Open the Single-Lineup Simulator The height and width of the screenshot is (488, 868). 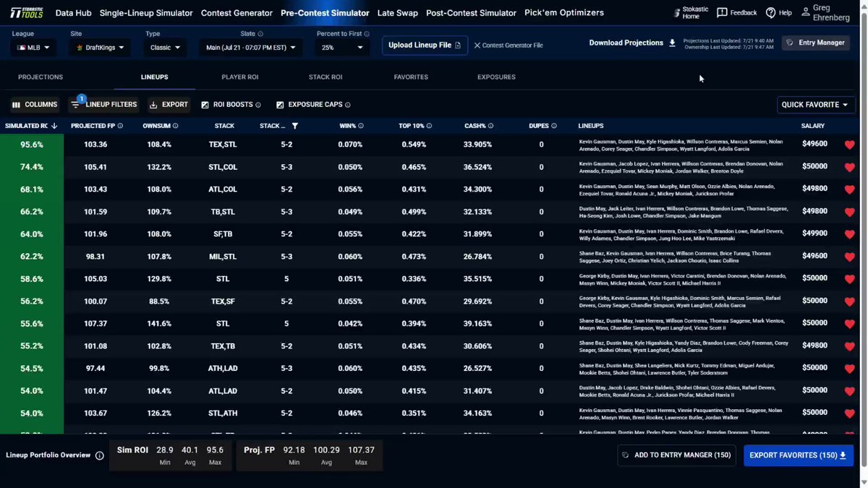pyautogui.click(x=146, y=13)
